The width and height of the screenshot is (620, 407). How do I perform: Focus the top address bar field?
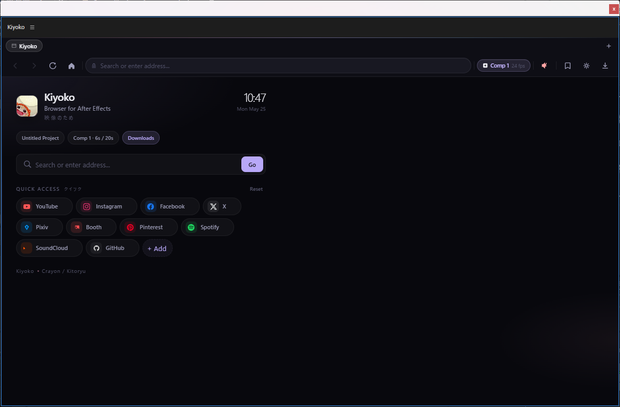278,66
